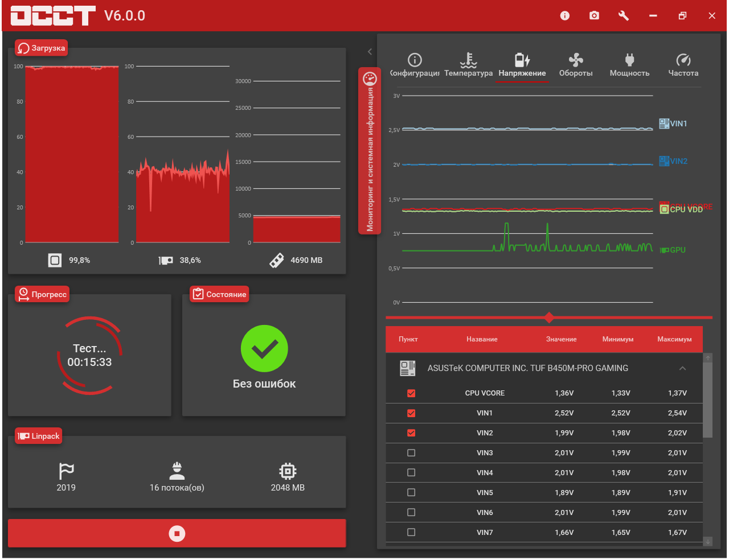
Task: Click the diamond handle on graph divider
Action: (x=549, y=317)
